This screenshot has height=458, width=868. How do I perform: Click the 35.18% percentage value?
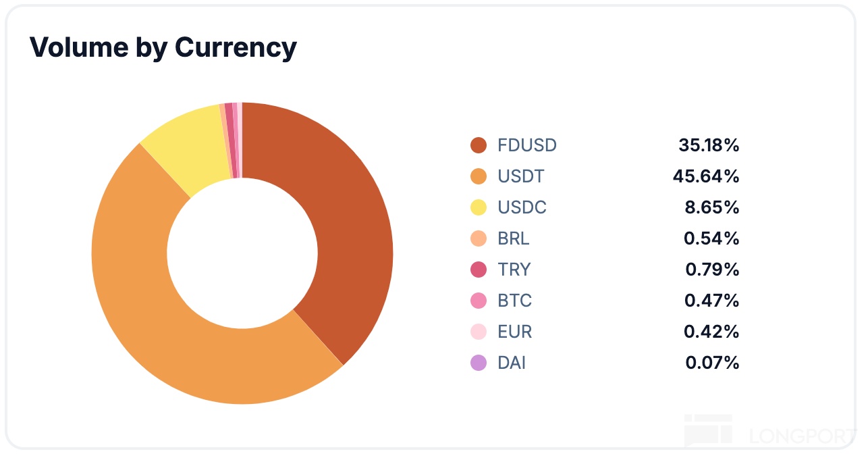click(x=709, y=145)
